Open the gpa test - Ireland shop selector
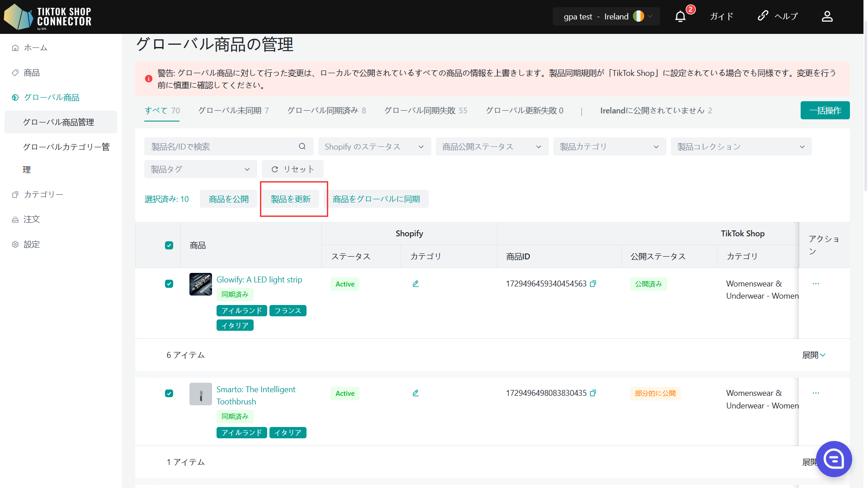Image resolution: width=868 pixels, height=488 pixels. [x=606, y=16]
